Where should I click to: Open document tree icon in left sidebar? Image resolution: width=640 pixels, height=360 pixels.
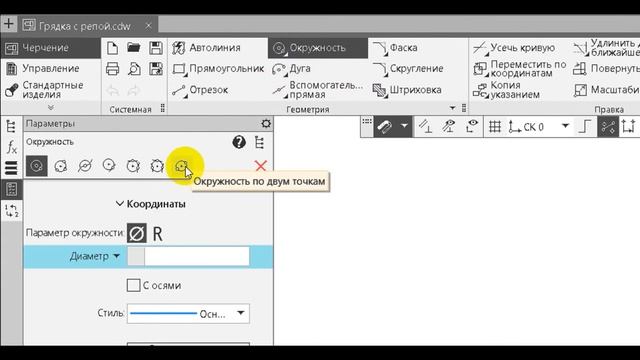[x=11, y=127]
